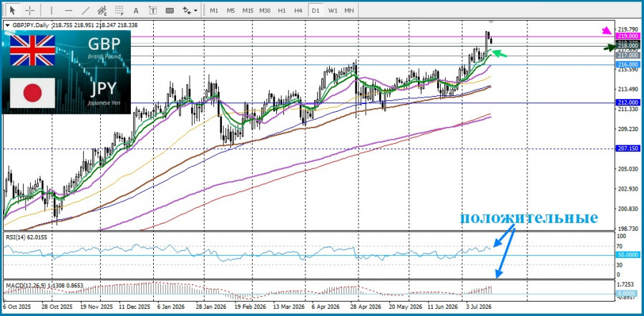Click the MACD 0.0000 level label
Screen dimensions: 644x316
click(628, 293)
